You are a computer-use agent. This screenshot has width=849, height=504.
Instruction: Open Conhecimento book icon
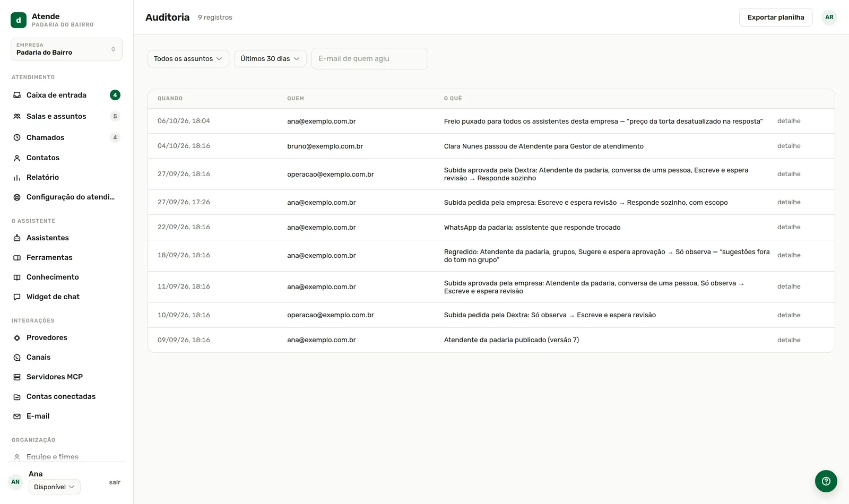pos(17,277)
